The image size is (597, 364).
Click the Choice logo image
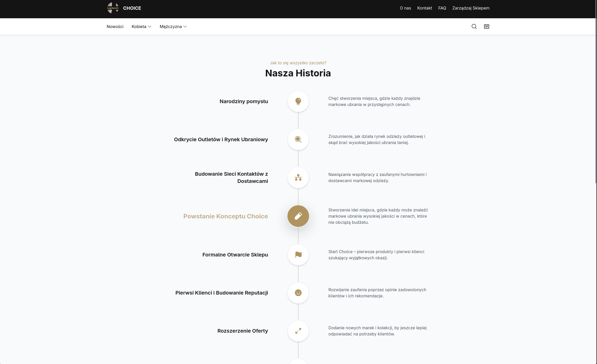click(x=113, y=8)
